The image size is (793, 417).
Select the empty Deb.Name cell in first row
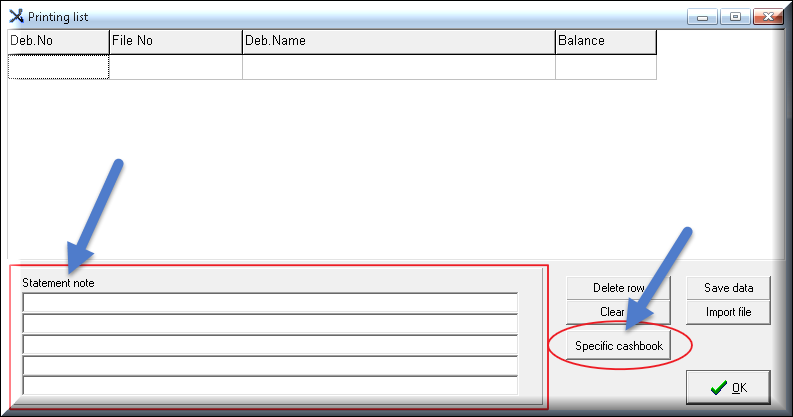click(399, 67)
